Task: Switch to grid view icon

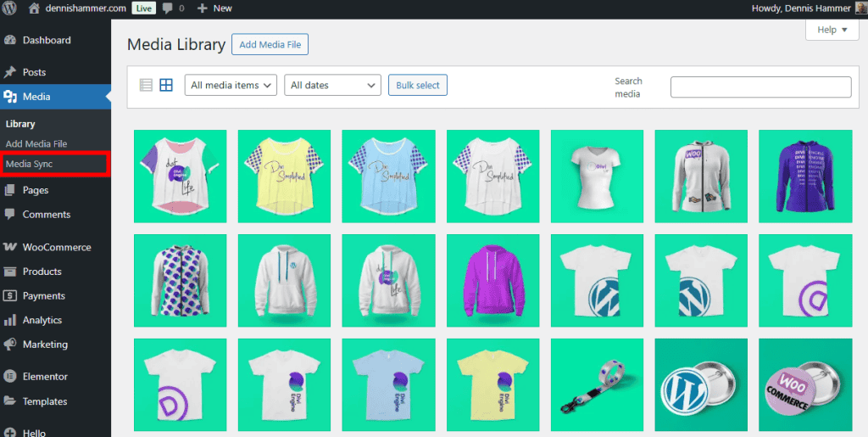Action: coord(166,86)
